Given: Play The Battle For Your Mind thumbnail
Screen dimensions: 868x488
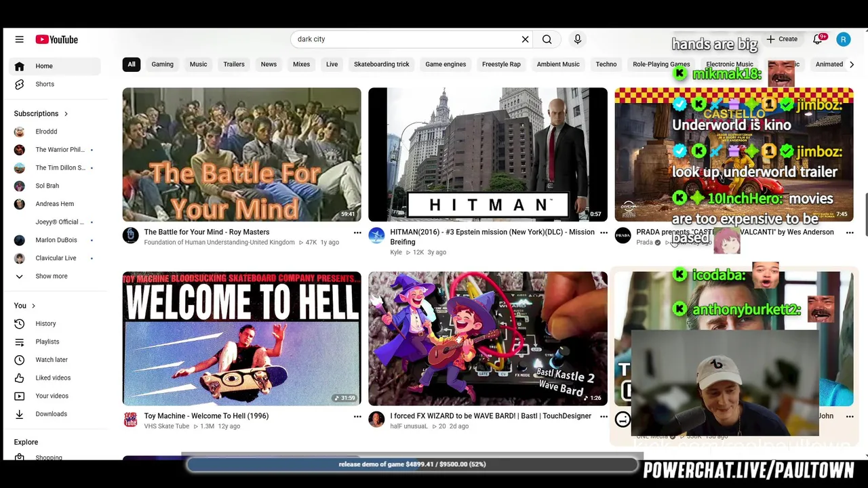Looking at the screenshot, I should pyautogui.click(x=241, y=155).
